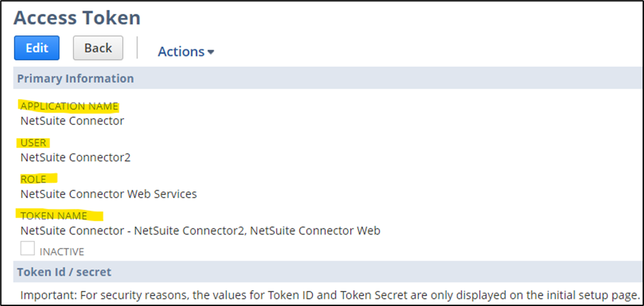This screenshot has height=306, width=644.
Task: Click the ROLE field label
Action: pyautogui.click(x=34, y=179)
